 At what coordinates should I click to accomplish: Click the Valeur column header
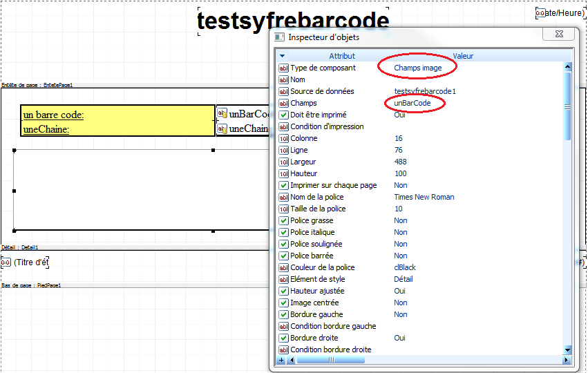click(463, 56)
